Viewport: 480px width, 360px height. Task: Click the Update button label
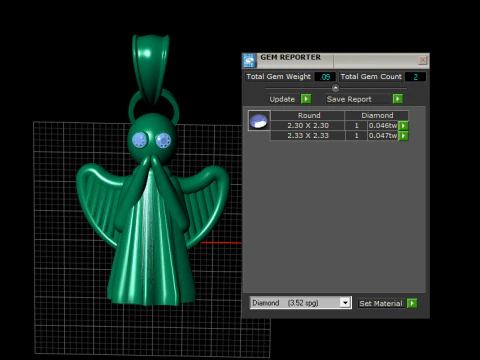coord(282,99)
